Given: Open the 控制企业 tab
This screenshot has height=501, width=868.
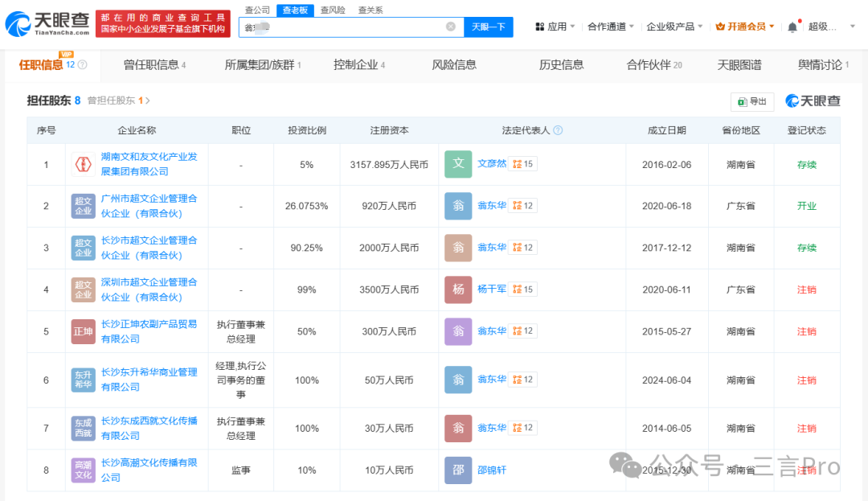Looking at the screenshot, I should click(x=358, y=65).
